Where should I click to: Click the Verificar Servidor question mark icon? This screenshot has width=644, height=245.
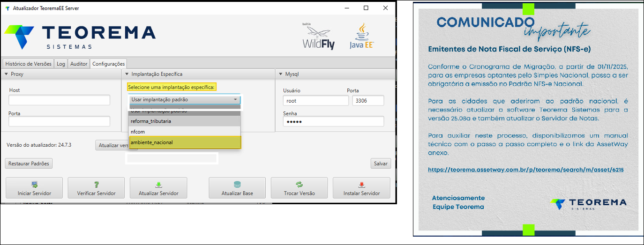point(96,185)
